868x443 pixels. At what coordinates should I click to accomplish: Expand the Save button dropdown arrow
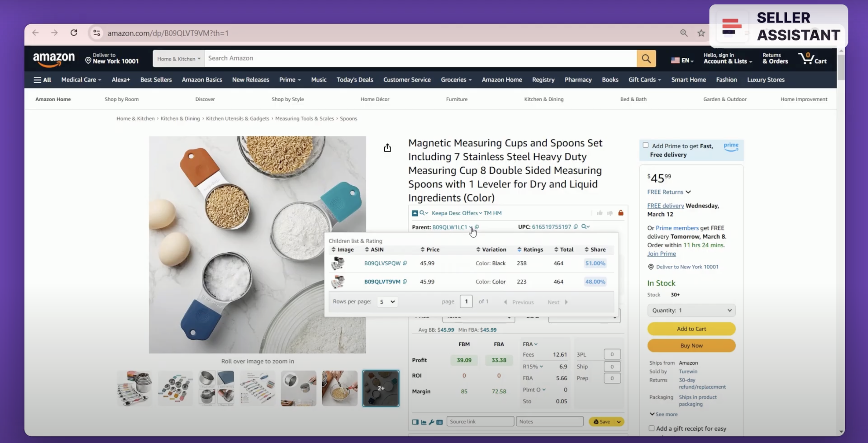coord(619,422)
